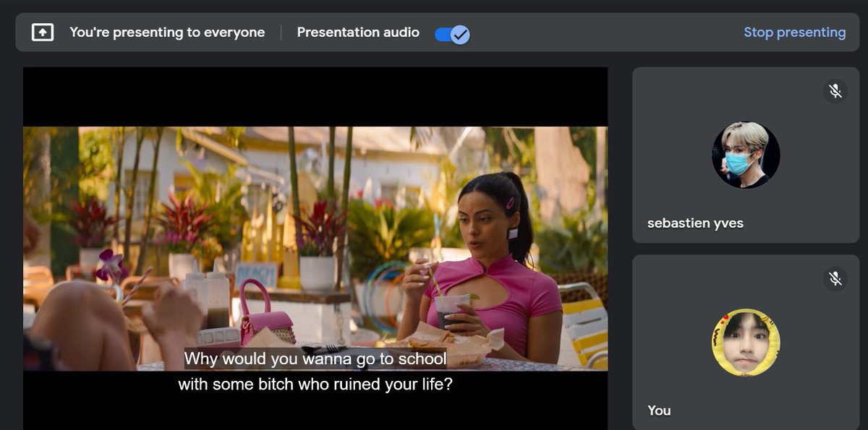Click the subtitle line "Why would you wanna go to school"
This screenshot has width=868, height=430.
(x=315, y=358)
